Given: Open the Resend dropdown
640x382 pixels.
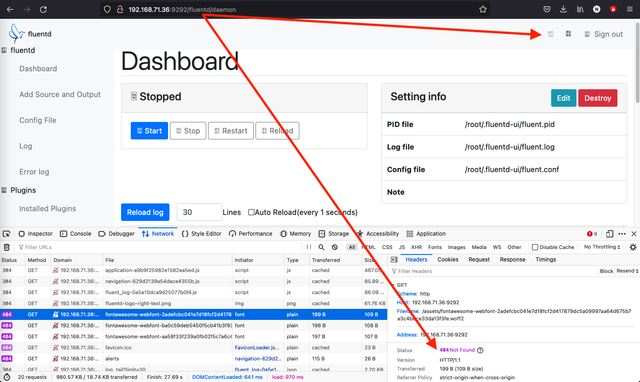Looking at the screenshot, I should [627, 271].
